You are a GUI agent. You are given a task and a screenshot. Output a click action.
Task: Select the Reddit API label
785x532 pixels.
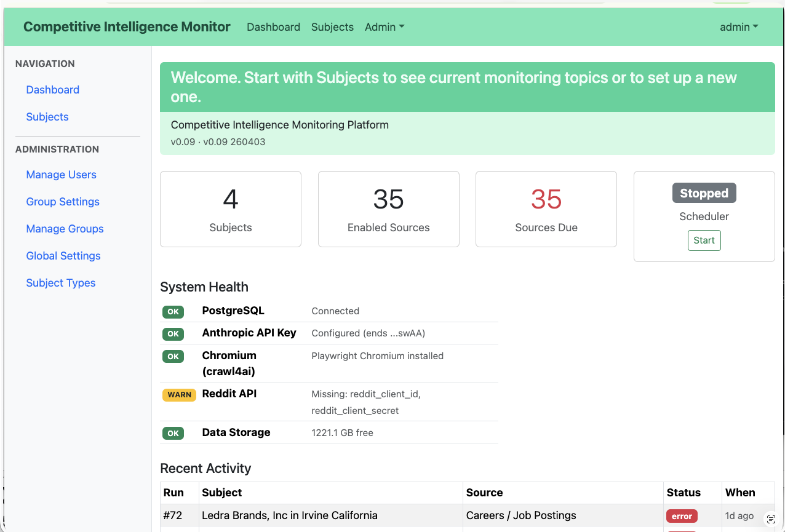point(229,394)
